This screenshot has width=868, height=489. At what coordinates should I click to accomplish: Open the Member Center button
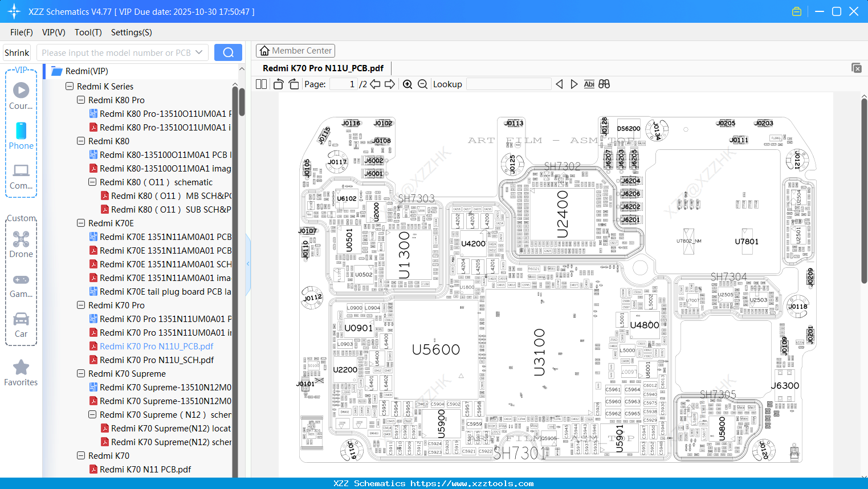(x=295, y=51)
